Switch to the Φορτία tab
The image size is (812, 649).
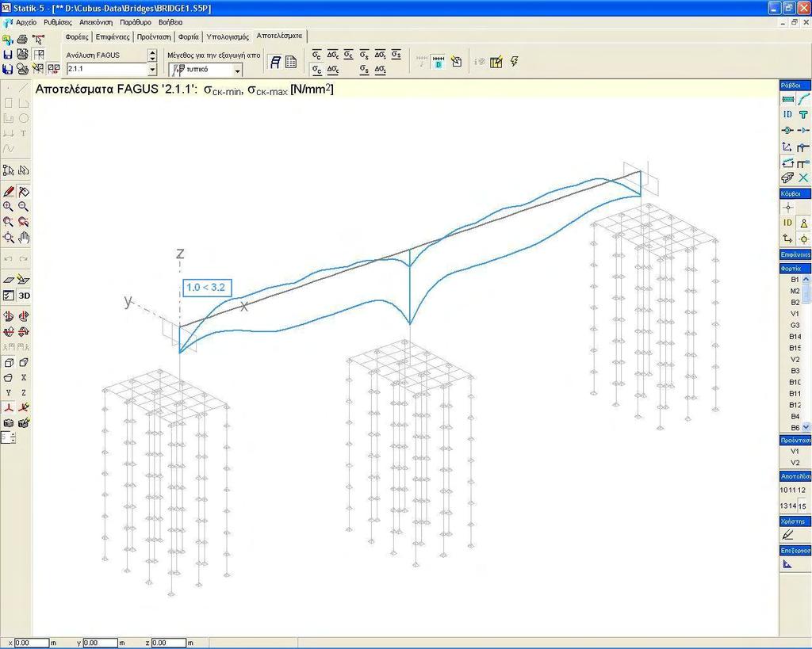(189, 36)
